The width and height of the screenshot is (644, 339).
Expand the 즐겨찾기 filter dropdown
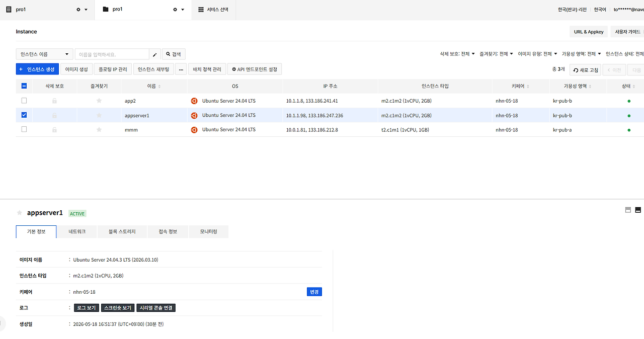click(x=496, y=54)
